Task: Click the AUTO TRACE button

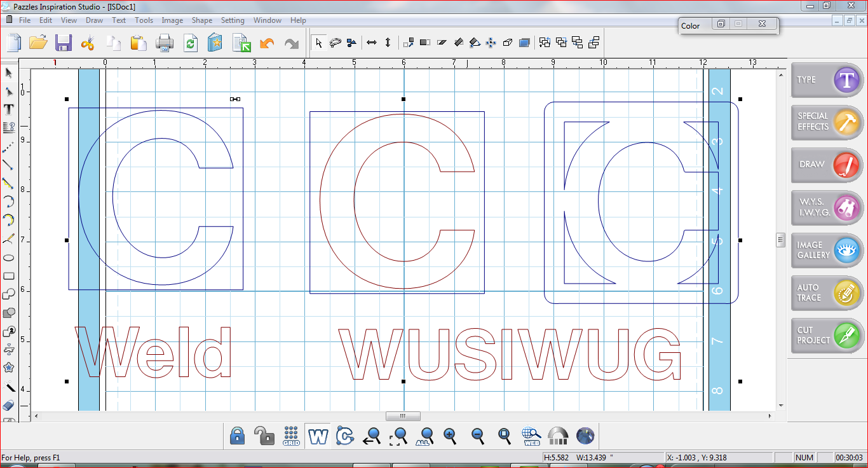Action: tap(827, 292)
